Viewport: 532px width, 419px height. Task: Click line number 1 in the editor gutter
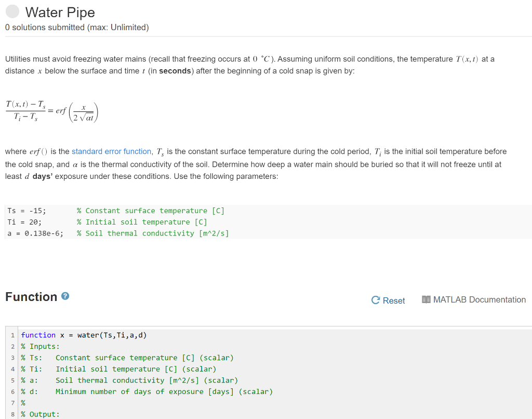(x=12, y=335)
